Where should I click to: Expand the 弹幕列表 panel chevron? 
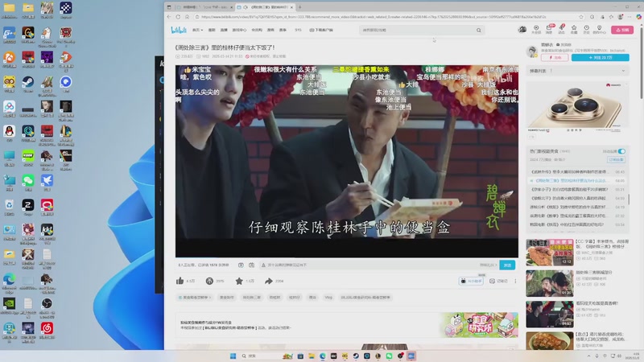point(623,71)
